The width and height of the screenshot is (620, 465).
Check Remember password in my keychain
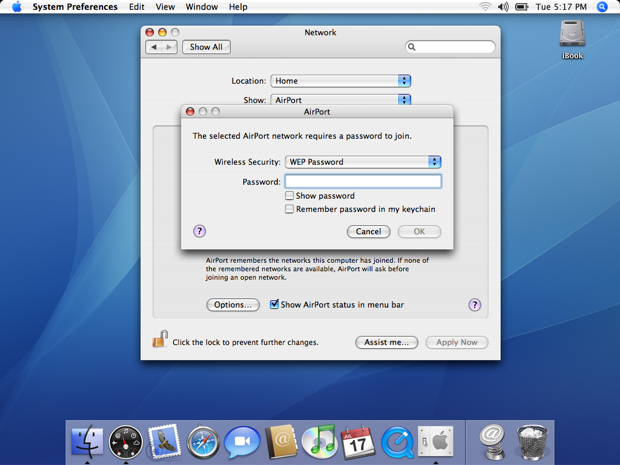tap(289, 209)
